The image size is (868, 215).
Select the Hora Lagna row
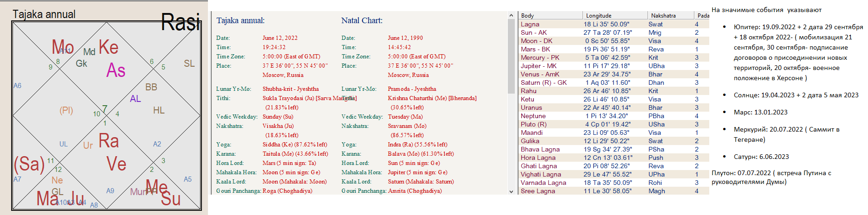click(614, 158)
